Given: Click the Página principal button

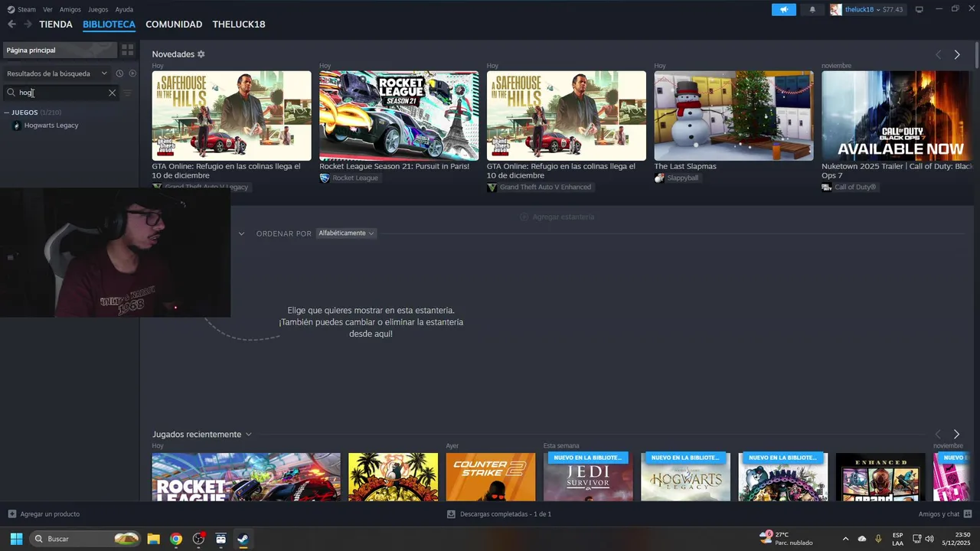Looking at the screenshot, I should pyautogui.click(x=60, y=50).
